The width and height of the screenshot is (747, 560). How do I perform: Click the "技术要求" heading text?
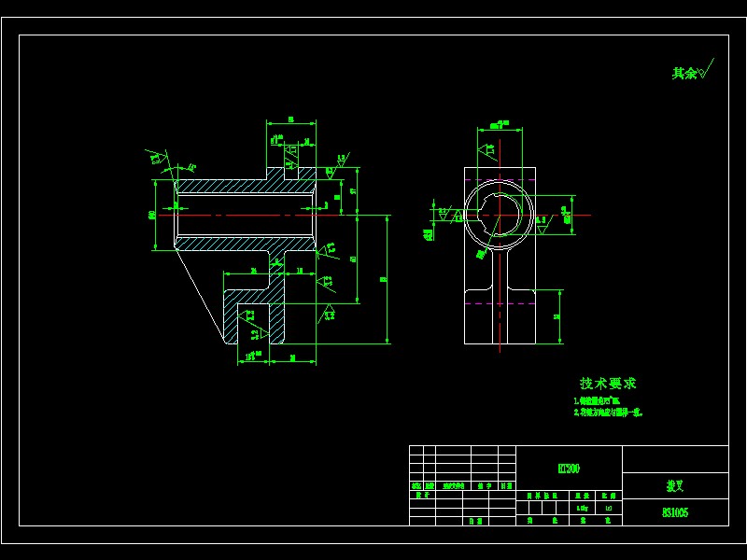pyautogui.click(x=608, y=384)
